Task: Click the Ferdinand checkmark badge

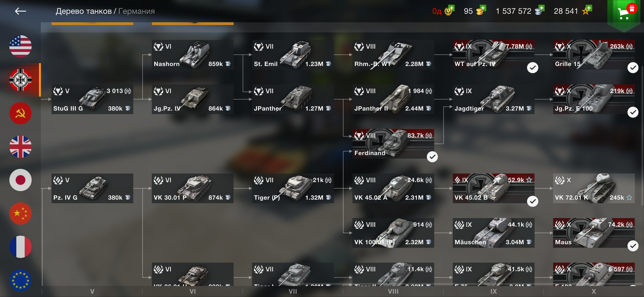Action: [432, 157]
